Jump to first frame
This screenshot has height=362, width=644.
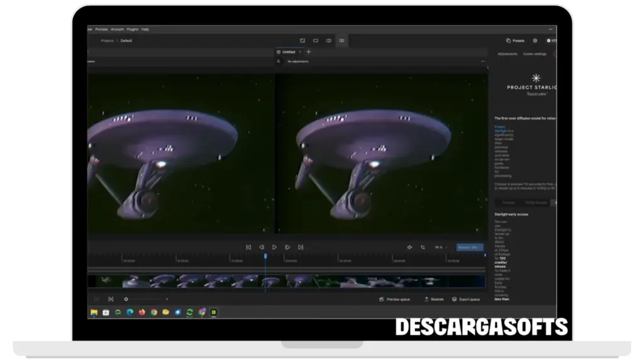coord(248,247)
